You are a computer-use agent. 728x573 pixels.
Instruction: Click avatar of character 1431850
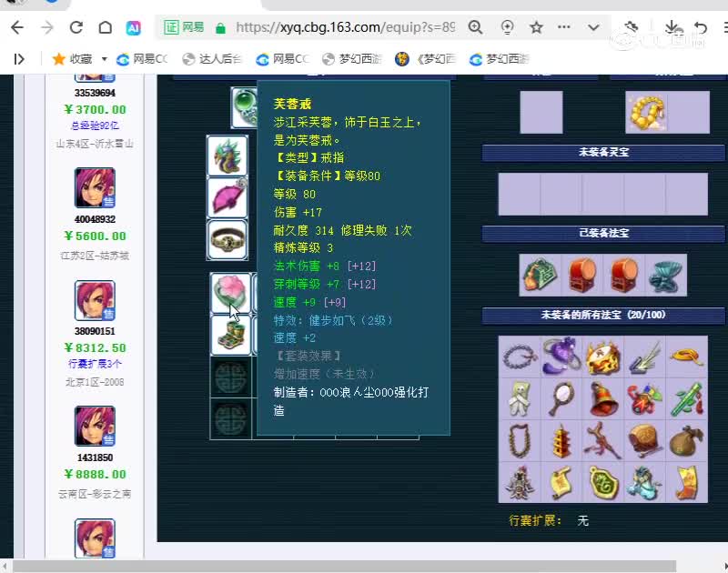point(95,426)
